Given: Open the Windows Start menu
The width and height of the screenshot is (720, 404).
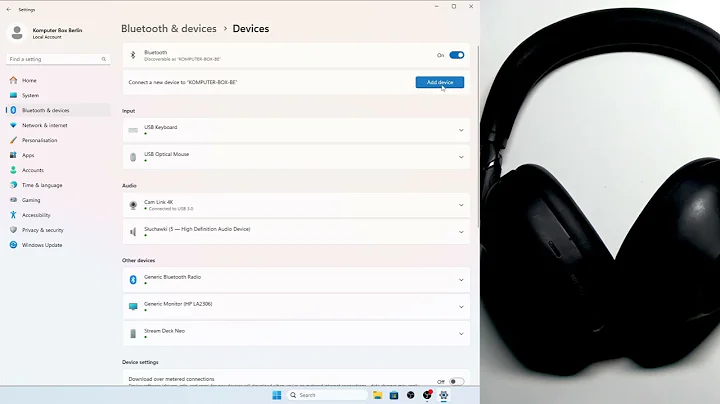Looking at the screenshot, I should 277,395.
